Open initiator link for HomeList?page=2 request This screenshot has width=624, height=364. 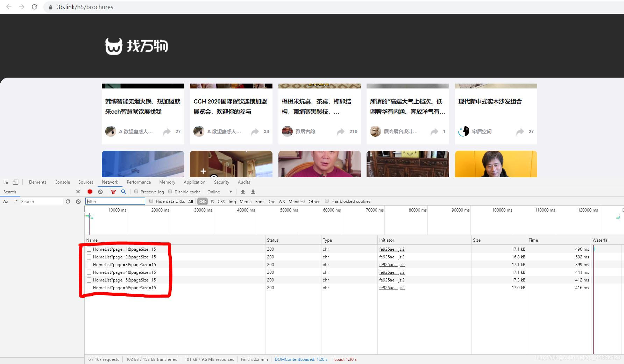click(392, 257)
